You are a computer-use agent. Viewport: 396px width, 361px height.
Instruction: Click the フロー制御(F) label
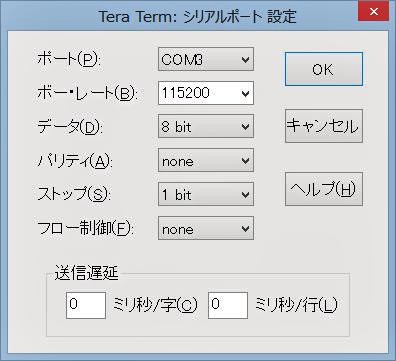[86, 229]
